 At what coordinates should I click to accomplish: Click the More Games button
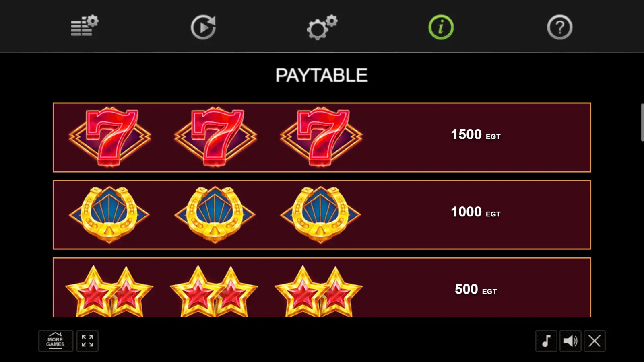(x=56, y=341)
